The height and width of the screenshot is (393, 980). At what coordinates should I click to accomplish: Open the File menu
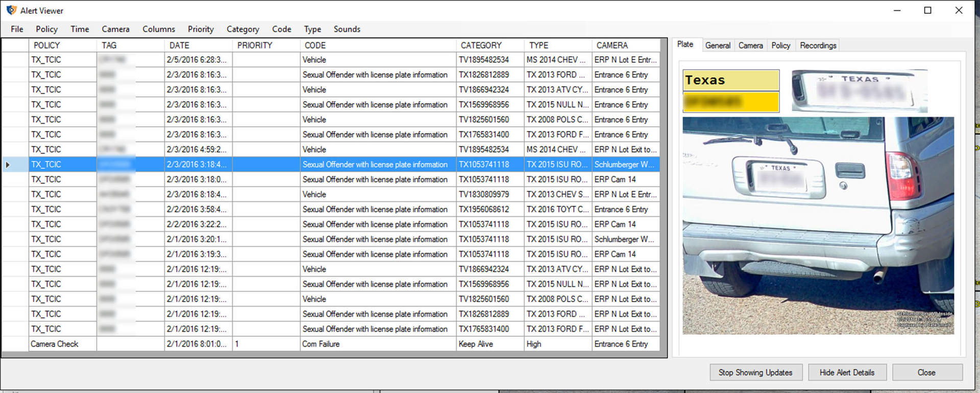tap(17, 29)
